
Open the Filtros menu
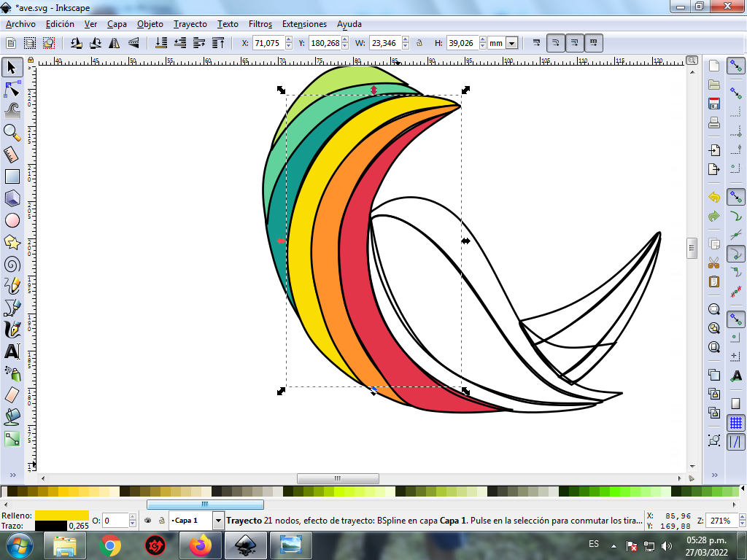tap(260, 23)
